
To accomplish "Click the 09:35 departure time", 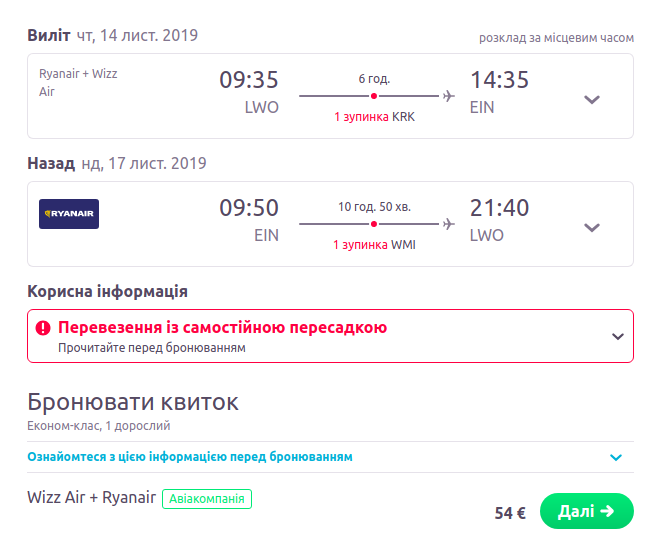I will [249, 80].
